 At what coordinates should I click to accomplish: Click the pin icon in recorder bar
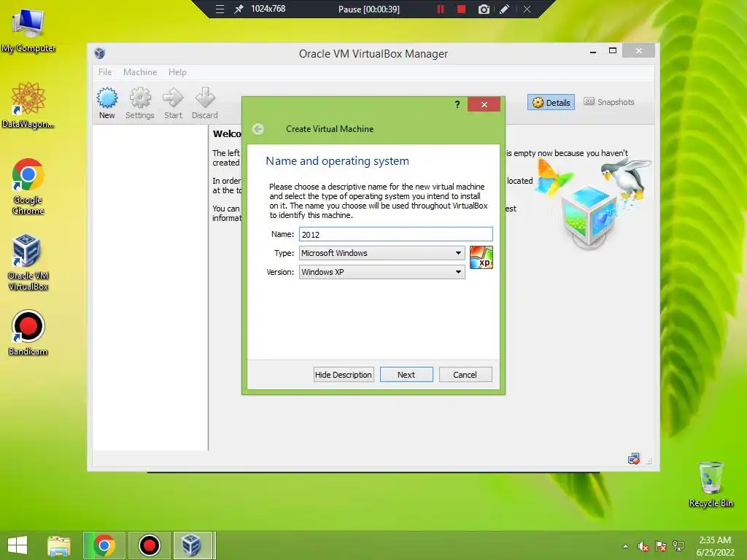click(239, 9)
